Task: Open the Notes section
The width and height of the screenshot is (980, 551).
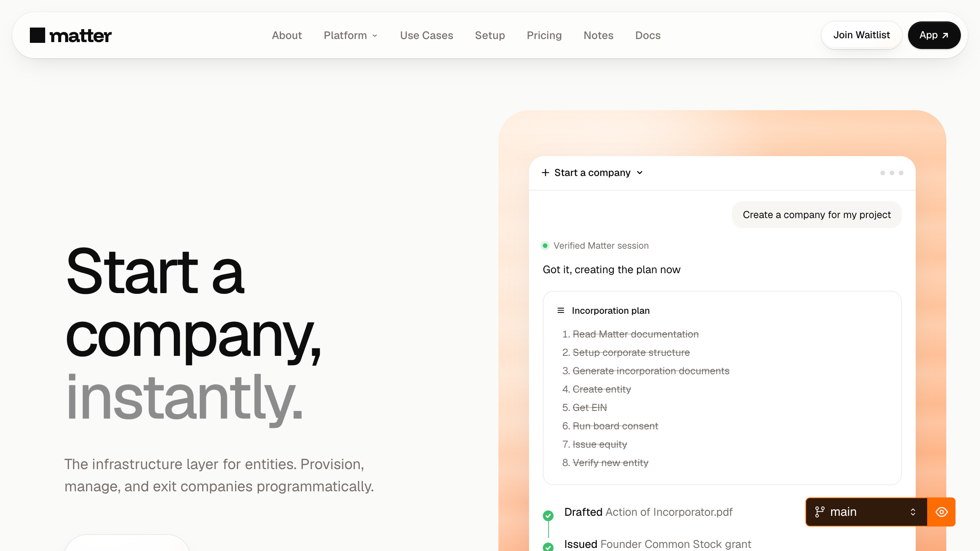Action: [598, 35]
